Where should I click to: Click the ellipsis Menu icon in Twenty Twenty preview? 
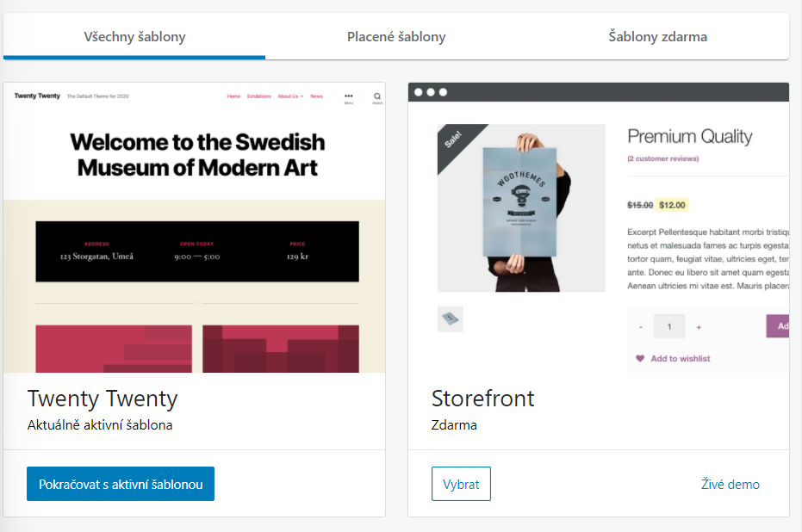pos(349,96)
